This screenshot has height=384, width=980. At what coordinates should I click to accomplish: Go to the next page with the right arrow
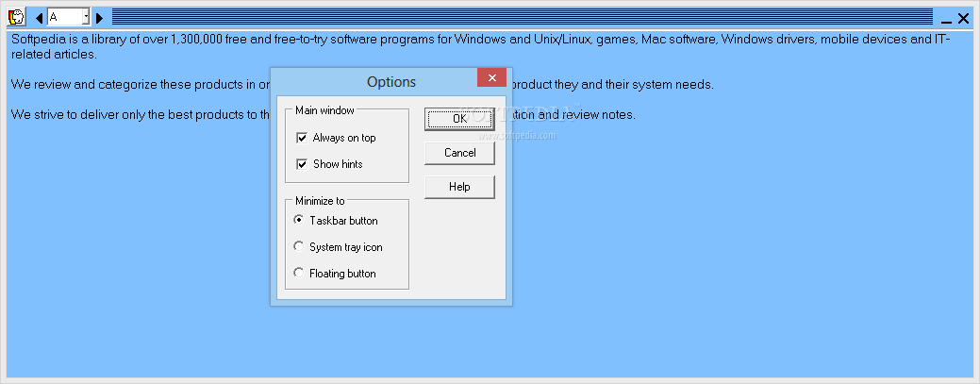(99, 18)
